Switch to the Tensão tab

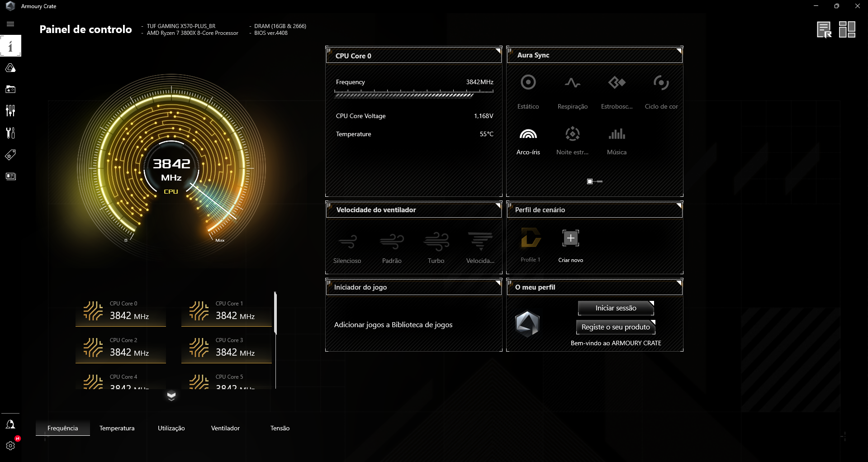point(280,428)
